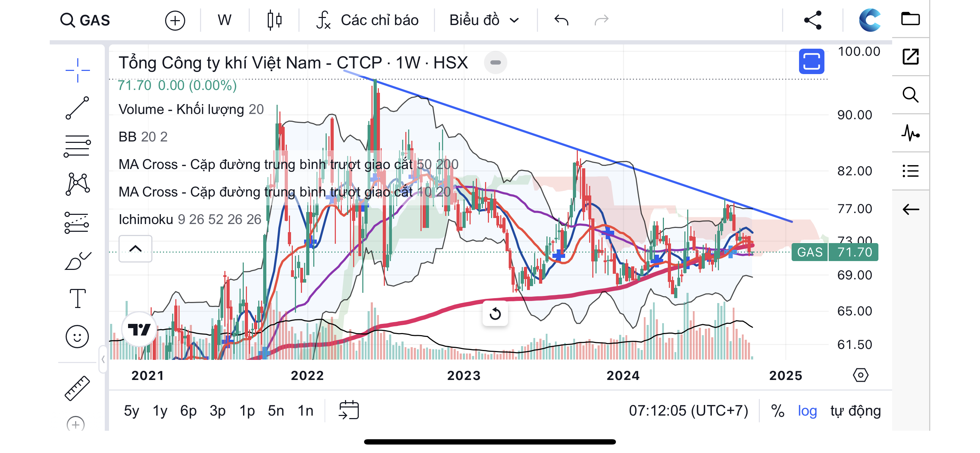Screen dimensions: 980x453
Task: Click the 71.70 0.00 (0.00%) price readout
Action: point(177,85)
